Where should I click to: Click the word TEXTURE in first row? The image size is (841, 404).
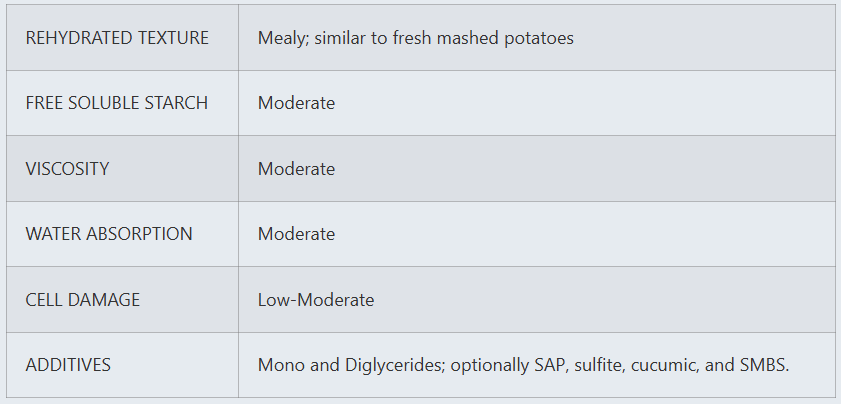(173, 38)
